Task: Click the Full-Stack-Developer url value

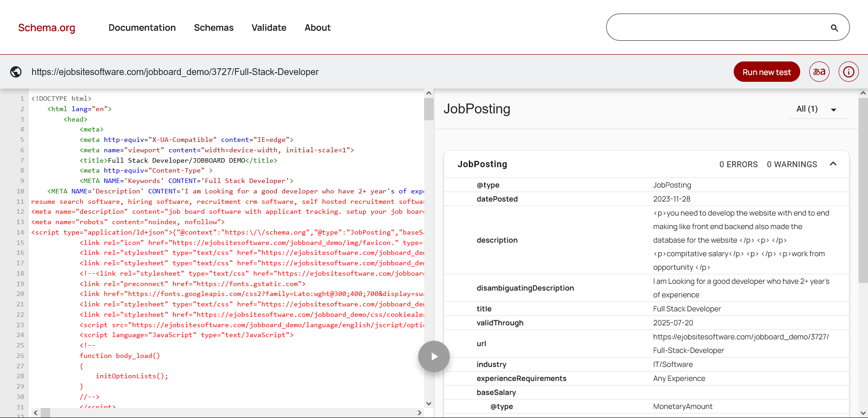Action: [741, 343]
